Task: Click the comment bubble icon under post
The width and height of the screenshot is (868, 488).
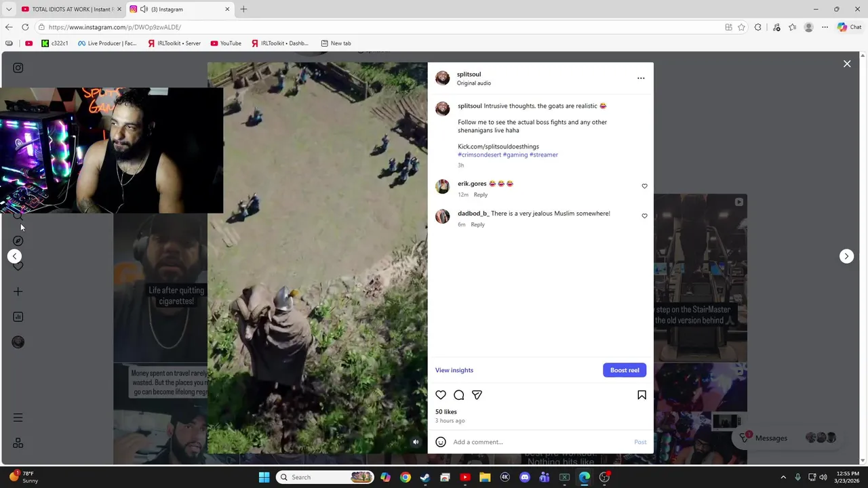Action: [459, 395]
